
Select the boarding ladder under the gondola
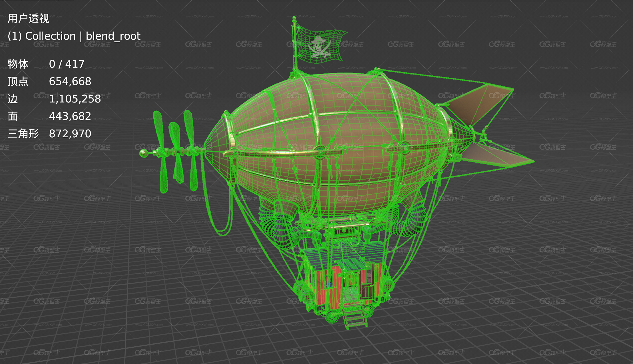coord(354,315)
